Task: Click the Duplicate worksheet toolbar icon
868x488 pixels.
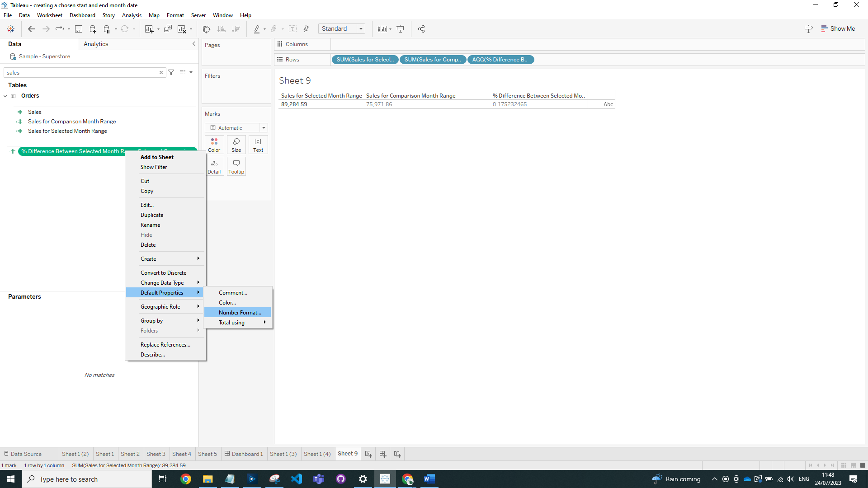Action: pyautogui.click(x=168, y=29)
